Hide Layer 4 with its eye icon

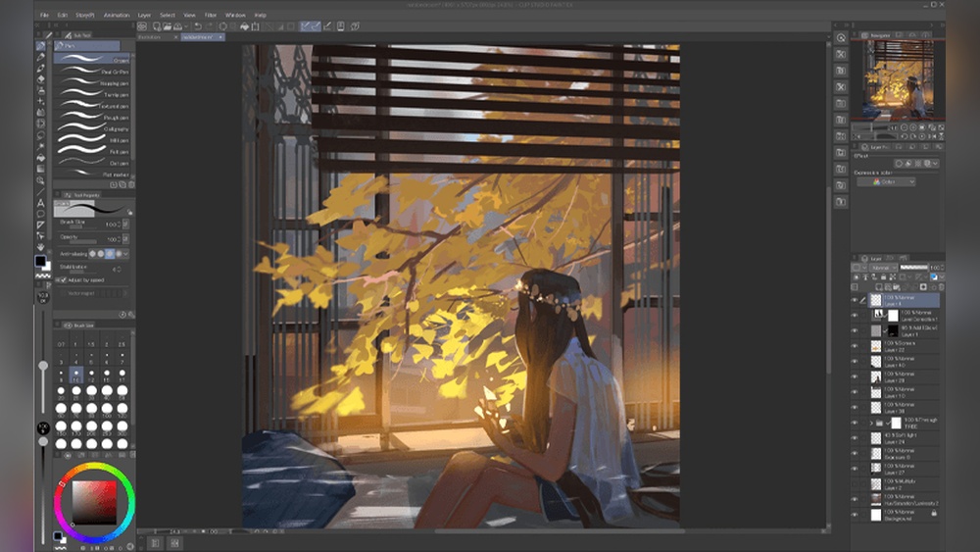pyautogui.click(x=855, y=300)
